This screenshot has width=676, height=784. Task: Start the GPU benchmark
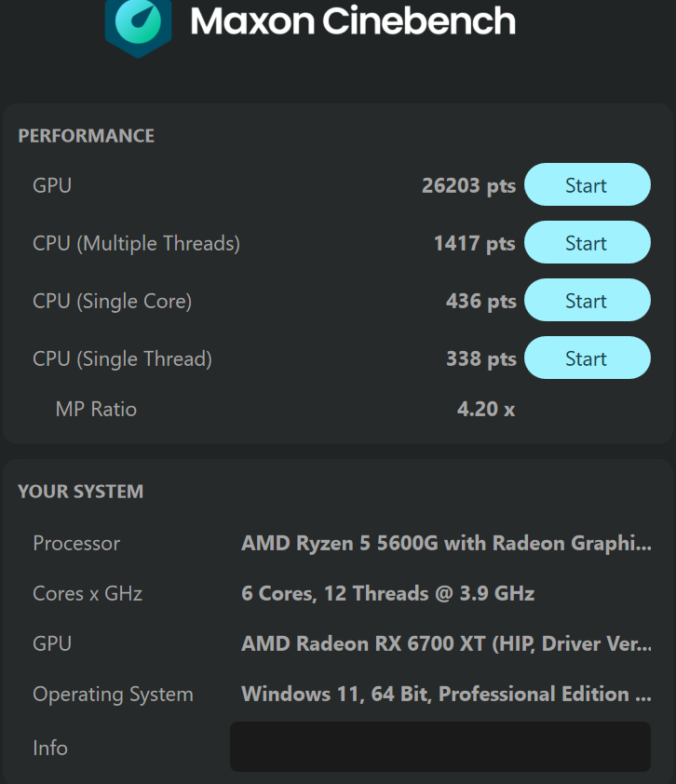click(x=587, y=184)
